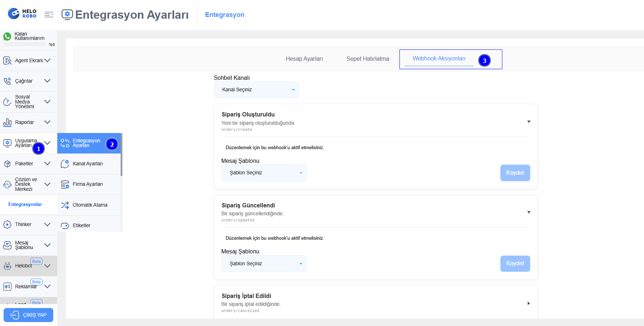Click the Entegrasyon breadcrumb link
This screenshot has height=326, width=644.
(225, 15)
